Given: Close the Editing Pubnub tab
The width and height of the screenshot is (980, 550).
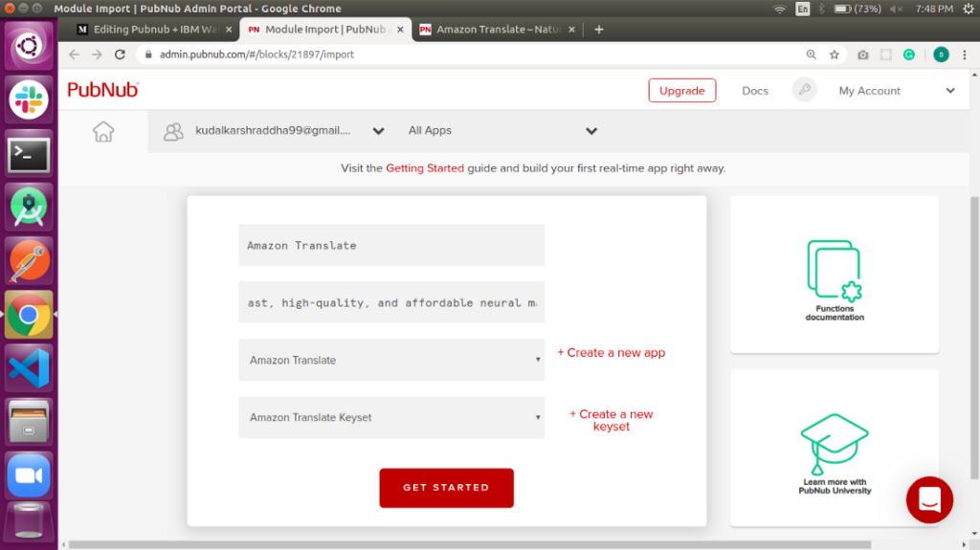Looking at the screenshot, I should click(229, 30).
